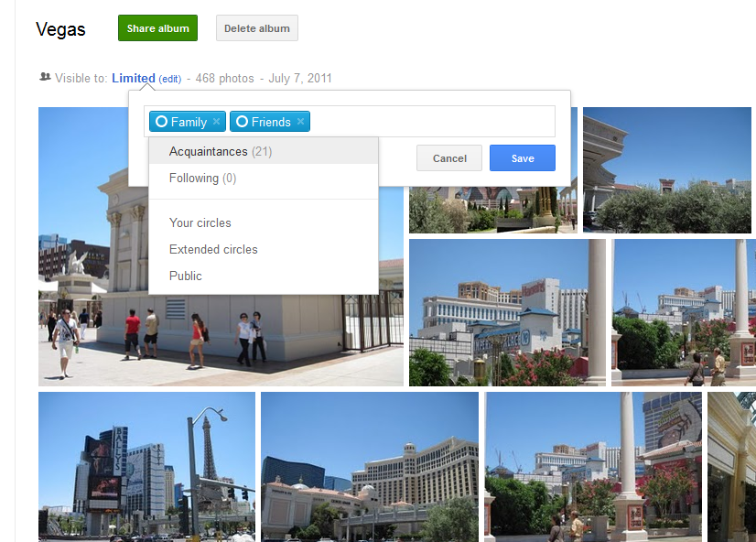This screenshot has height=542, width=756.
Task: Click the circle icon on Friends chip
Action: tap(242, 121)
